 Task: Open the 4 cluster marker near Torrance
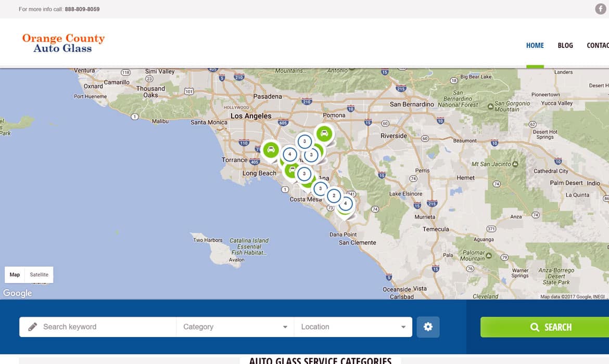(x=289, y=154)
